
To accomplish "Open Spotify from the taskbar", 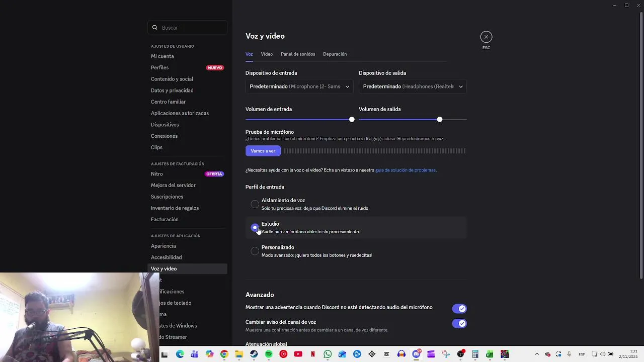I will pyautogui.click(x=269, y=354).
